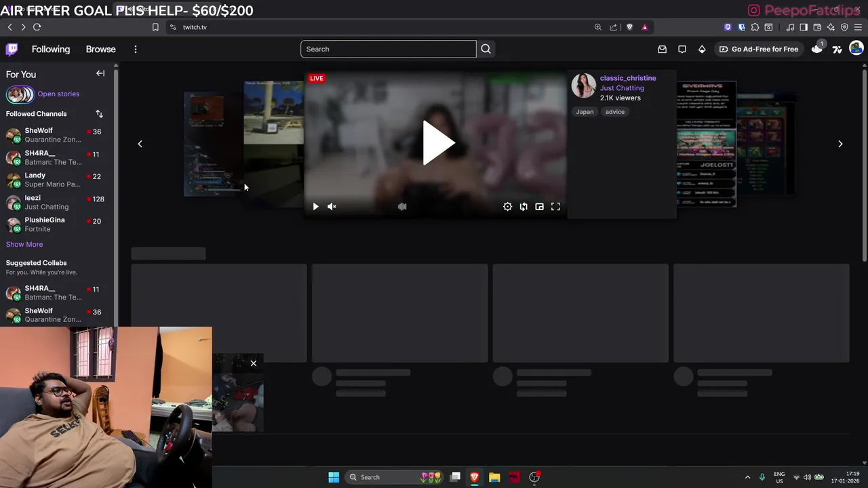Viewport: 868px width, 488px height.
Task: Open Brave Leo AI sparkle icon
Action: click(x=831, y=27)
